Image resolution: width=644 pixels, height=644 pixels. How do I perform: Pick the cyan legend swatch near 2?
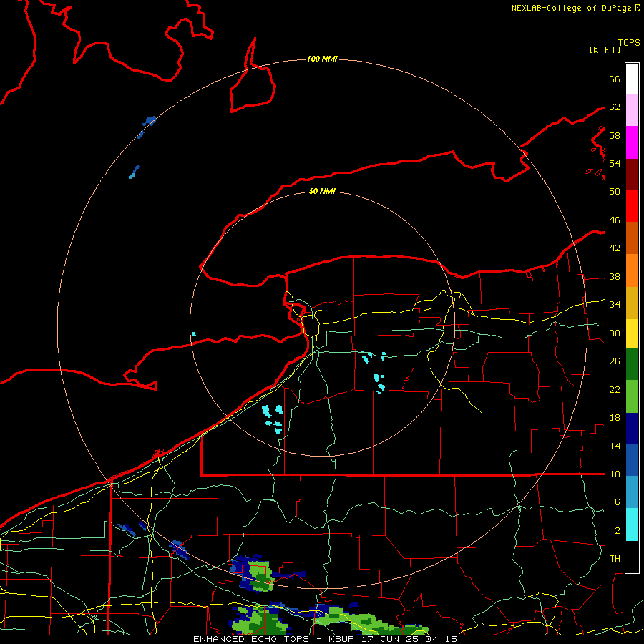[632, 525]
